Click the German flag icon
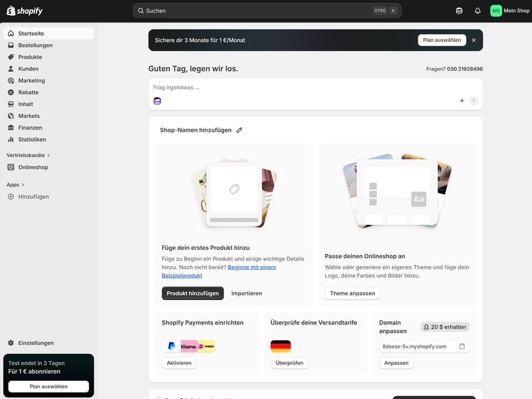Image resolution: width=532 pixels, height=399 pixels. (281, 346)
